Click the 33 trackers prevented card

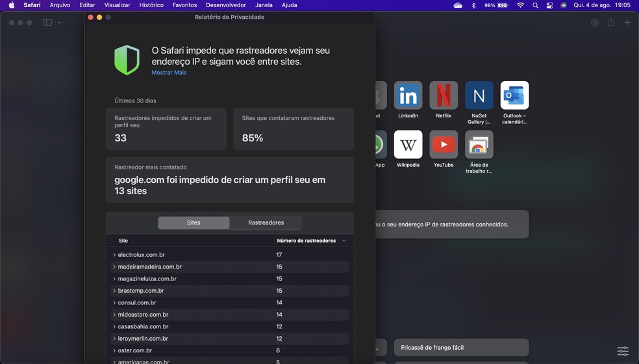(166, 129)
